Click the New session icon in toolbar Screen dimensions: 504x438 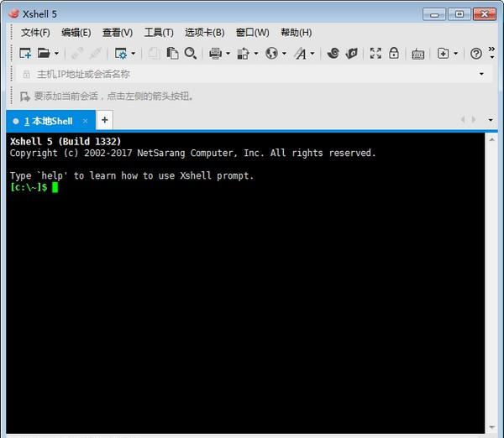(x=25, y=54)
